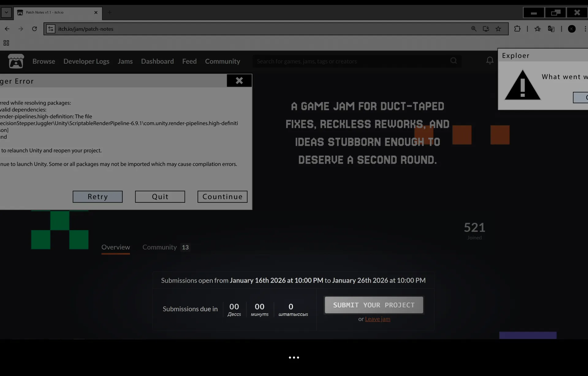Screen dimensions: 588x376
Task: Open the profile avatar icon
Action: coord(571,29)
